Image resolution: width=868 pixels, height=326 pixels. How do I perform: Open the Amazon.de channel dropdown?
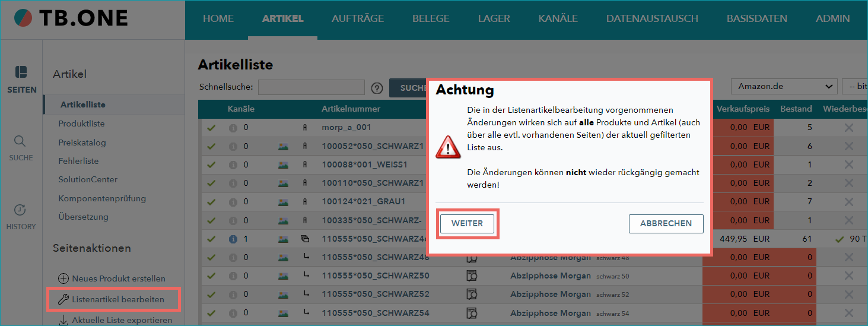pyautogui.click(x=784, y=86)
